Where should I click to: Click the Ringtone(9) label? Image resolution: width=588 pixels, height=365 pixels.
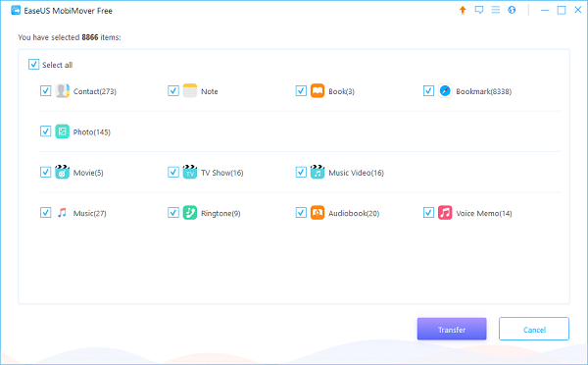click(220, 213)
